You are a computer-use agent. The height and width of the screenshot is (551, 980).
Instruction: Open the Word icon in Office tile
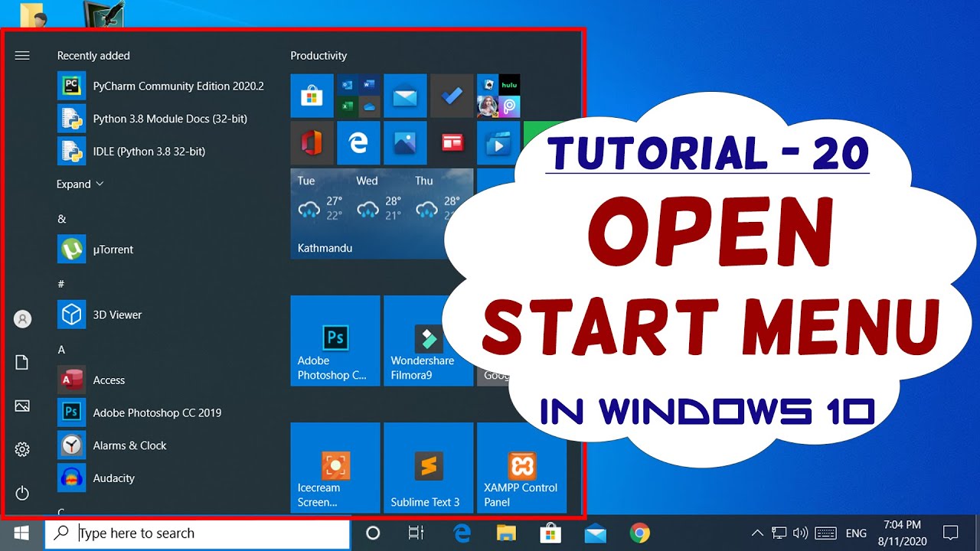pyautogui.click(x=369, y=85)
